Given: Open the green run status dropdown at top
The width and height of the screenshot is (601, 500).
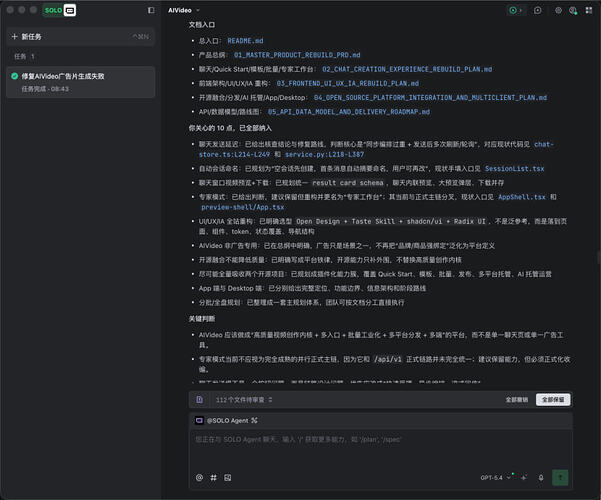Looking at the screenshot, I should [x=515, y=10].
